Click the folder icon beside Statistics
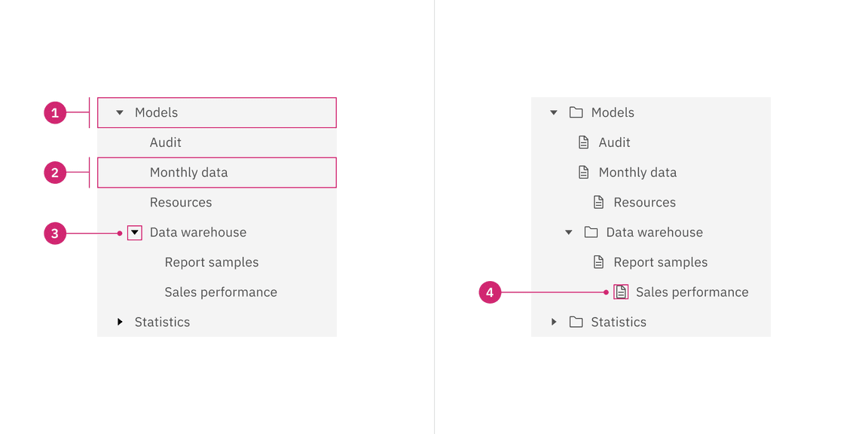Viewport: 868px width, 434px height. 576,322
